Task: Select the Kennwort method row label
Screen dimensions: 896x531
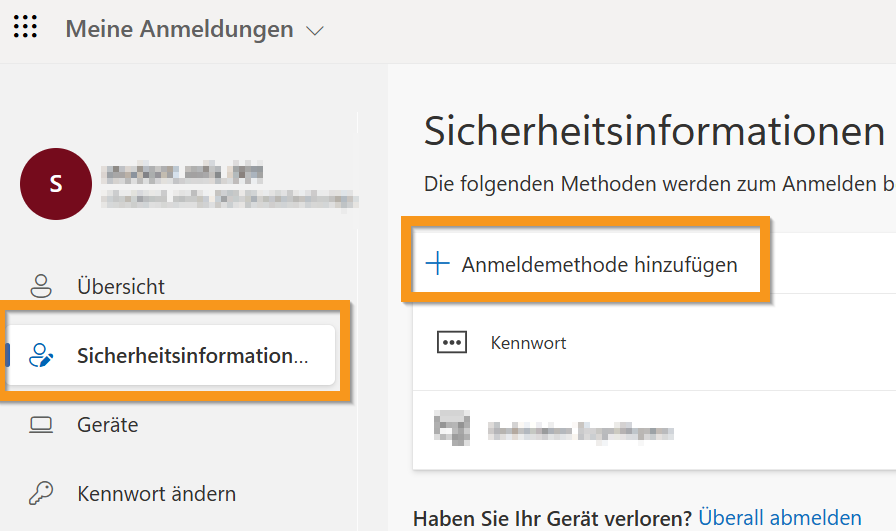Action: point(528,343)
